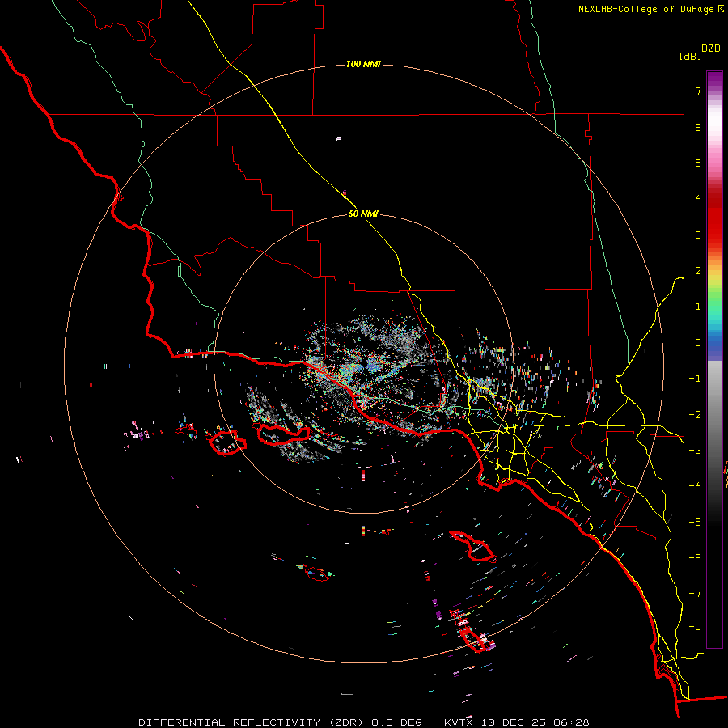
Task: Click the legend value '2'
Action: pyautogui.click(x=698, y=271)
